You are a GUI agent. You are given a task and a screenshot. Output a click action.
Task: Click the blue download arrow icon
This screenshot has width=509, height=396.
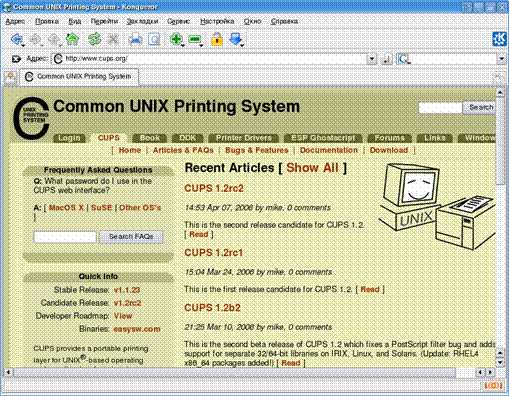236,39
